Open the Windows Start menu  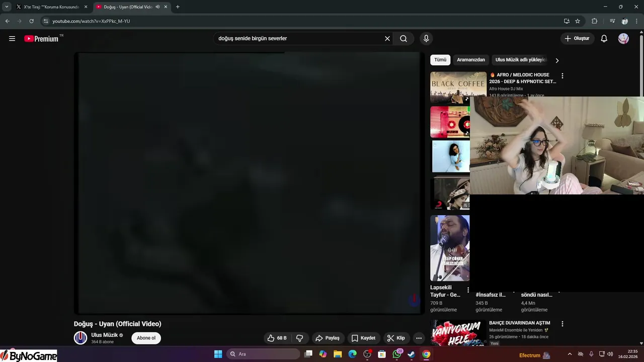pos(218,354)
